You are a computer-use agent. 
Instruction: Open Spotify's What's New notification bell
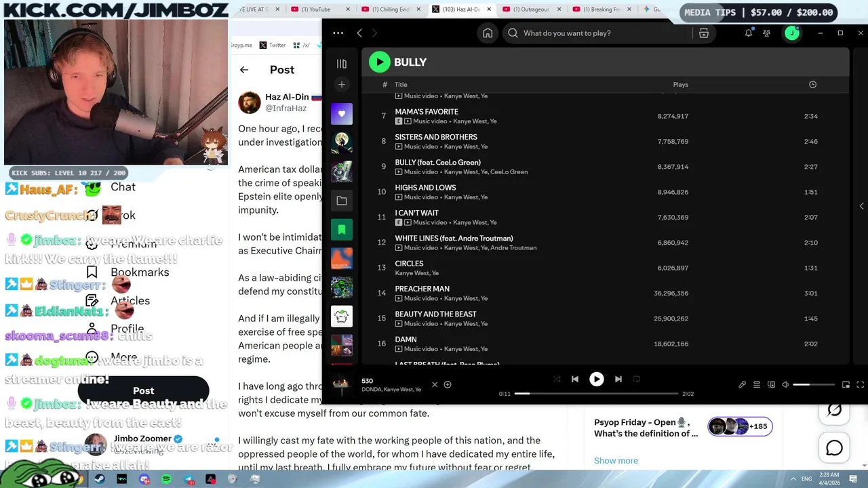pyautogui.click(x=749, y=33)
